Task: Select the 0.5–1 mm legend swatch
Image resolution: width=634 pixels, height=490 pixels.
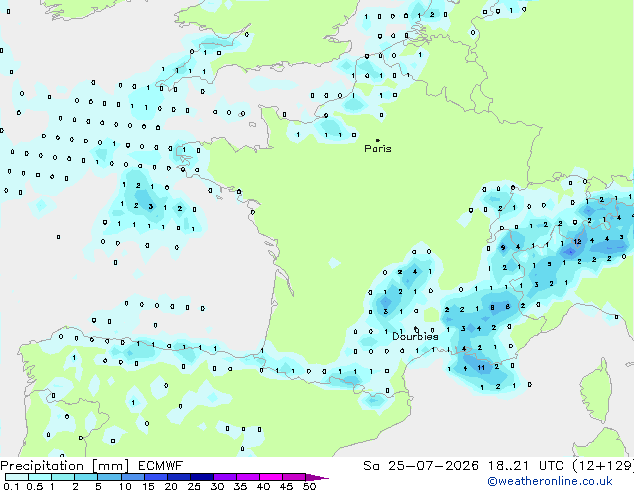Action: coord(40,477)
